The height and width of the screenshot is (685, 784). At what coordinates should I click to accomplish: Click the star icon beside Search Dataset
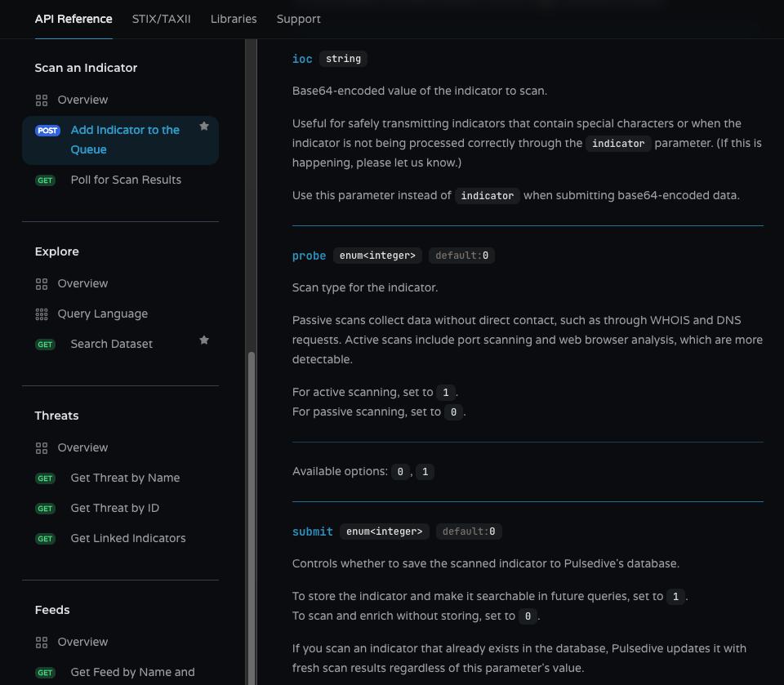pos(204,340)
